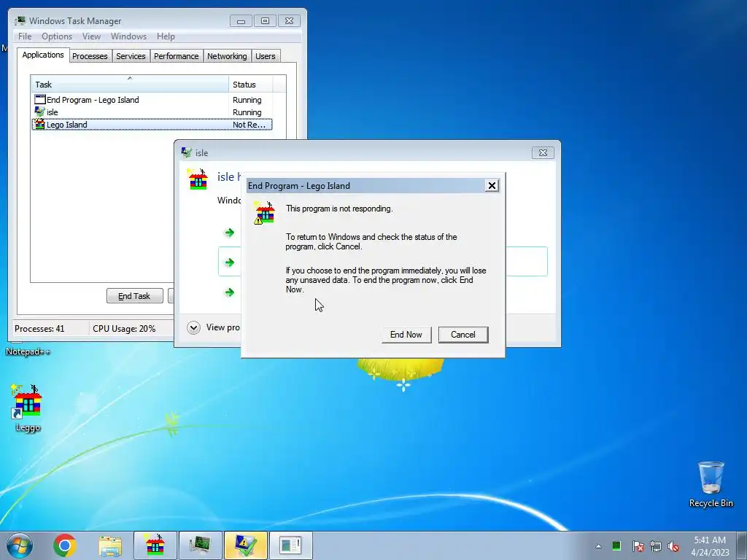The image size is (747, 560).
Task: Click the green CPU meter tray icon
Action: (x=616, y=546)
